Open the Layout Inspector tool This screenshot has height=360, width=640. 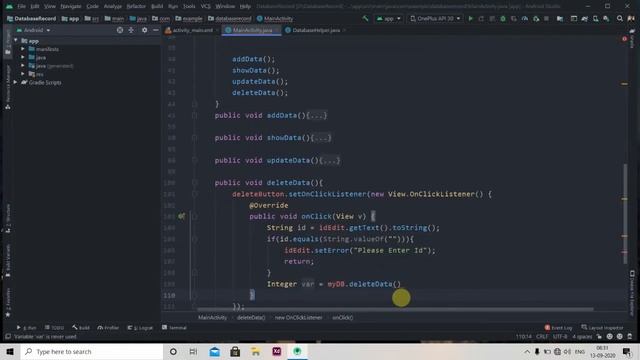point(602,327)
